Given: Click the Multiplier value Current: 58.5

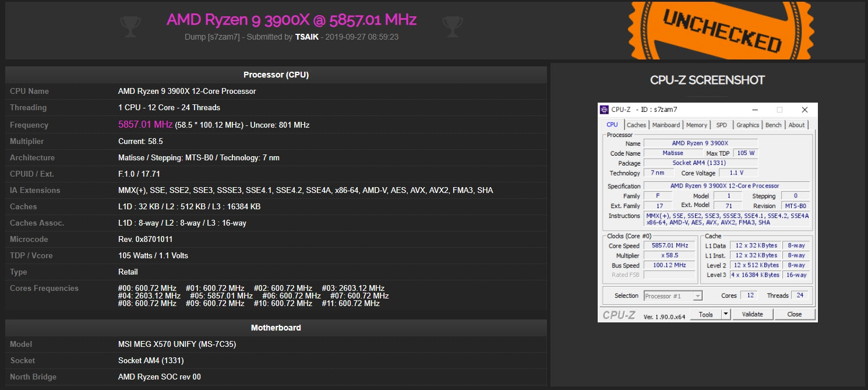Looking at the screenshot, I should click(x=140, y=141).
